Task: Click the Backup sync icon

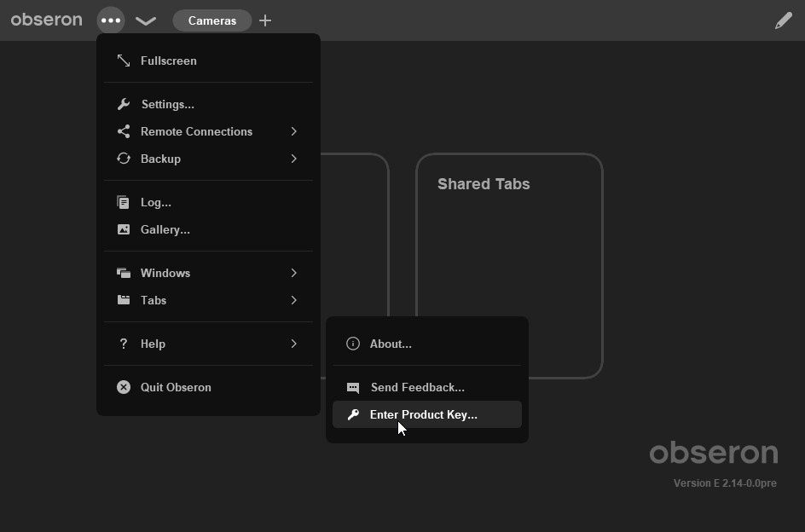Action: click(x=123, y=159)
